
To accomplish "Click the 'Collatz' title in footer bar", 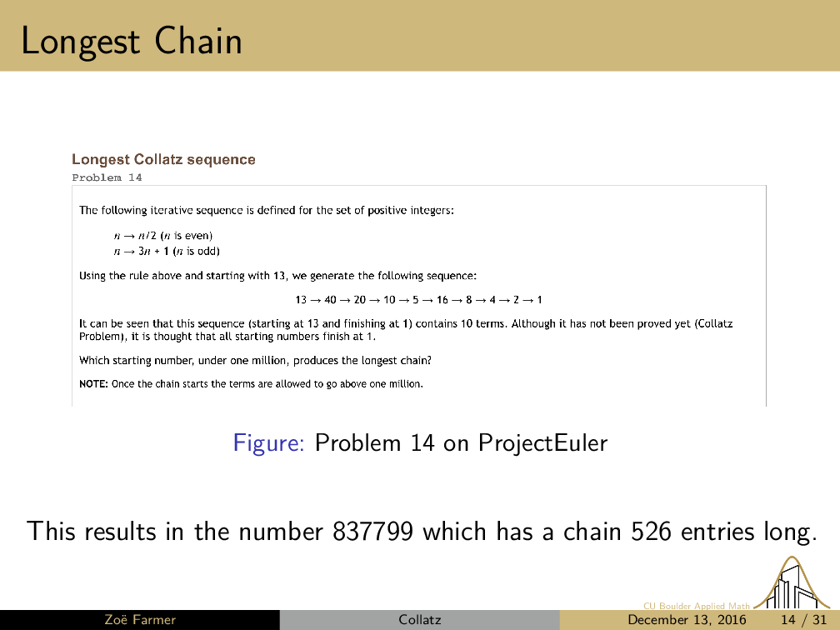I will [419, 620].
